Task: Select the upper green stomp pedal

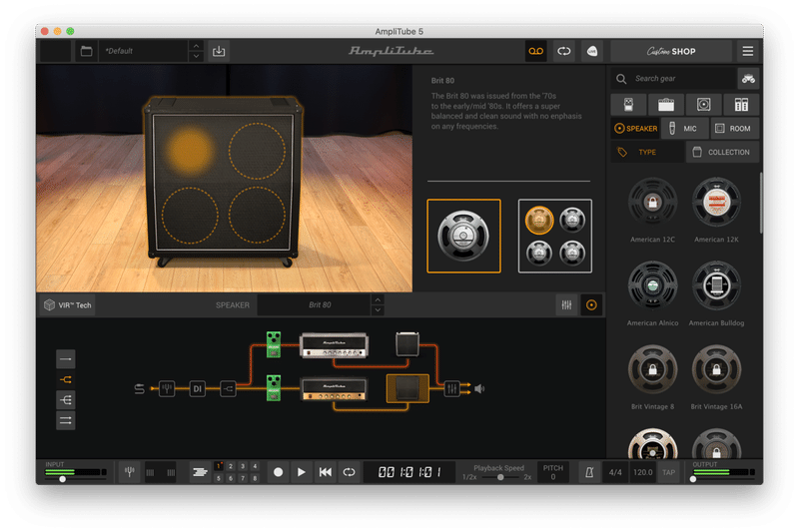Action: pyautogui.click(x=274, y=344)
